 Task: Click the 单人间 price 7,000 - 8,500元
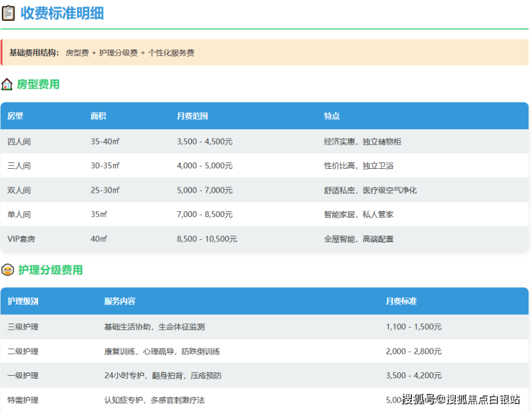[204, 215]
